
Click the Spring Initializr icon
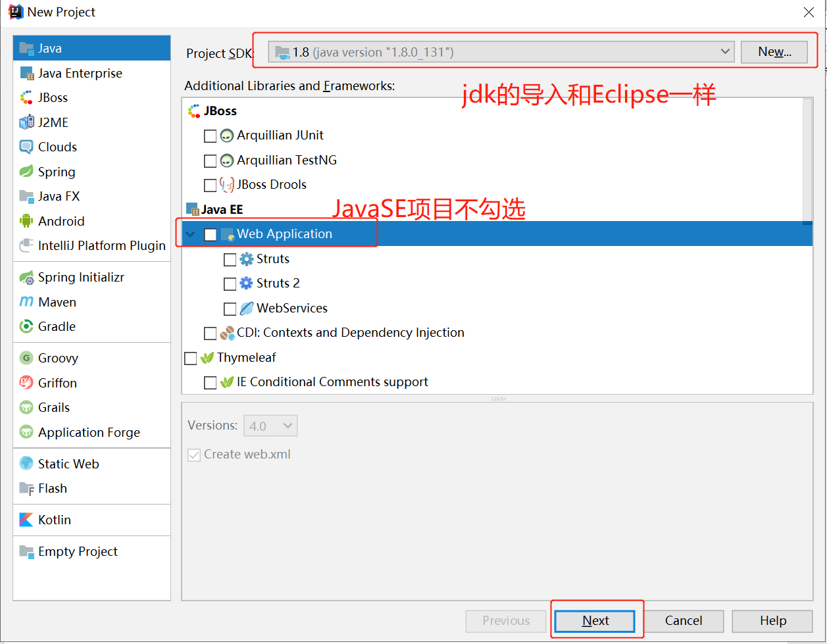click(26, 277)
